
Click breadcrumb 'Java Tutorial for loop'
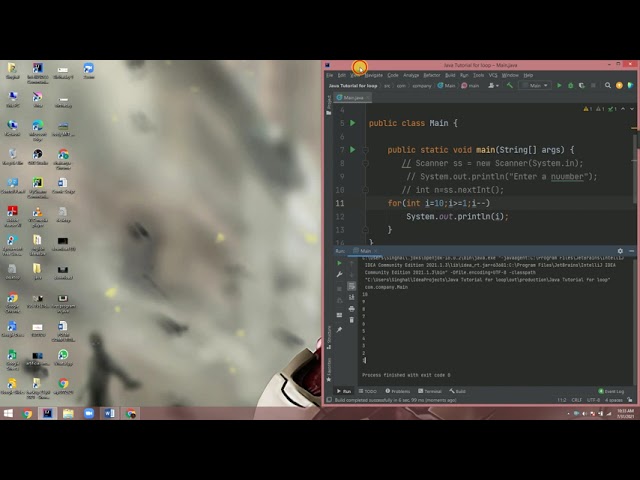(x=353, y=86)
